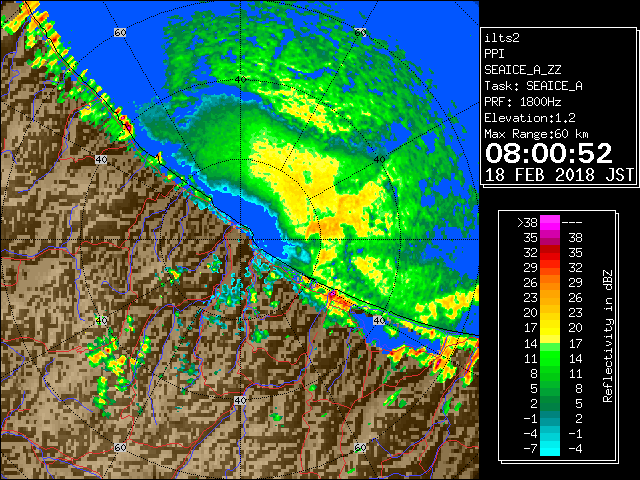Pick the bright magenta top legend color band

(550, 222)
